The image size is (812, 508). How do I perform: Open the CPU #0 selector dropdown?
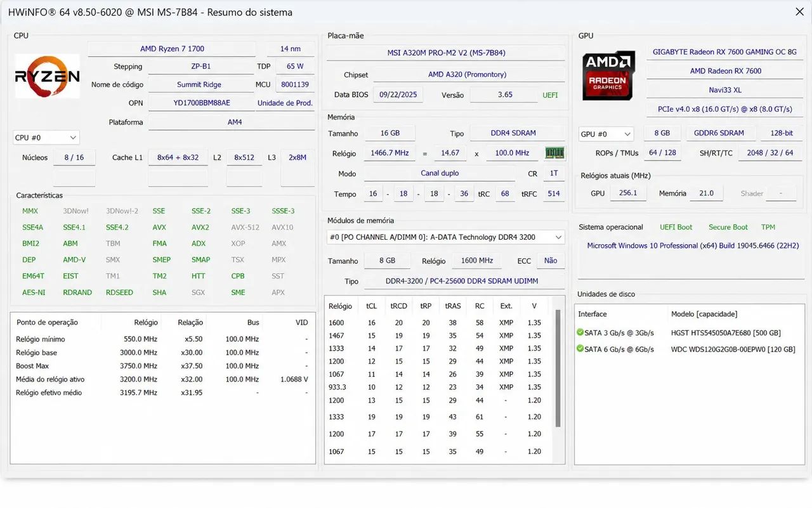(x=46, y=137)
